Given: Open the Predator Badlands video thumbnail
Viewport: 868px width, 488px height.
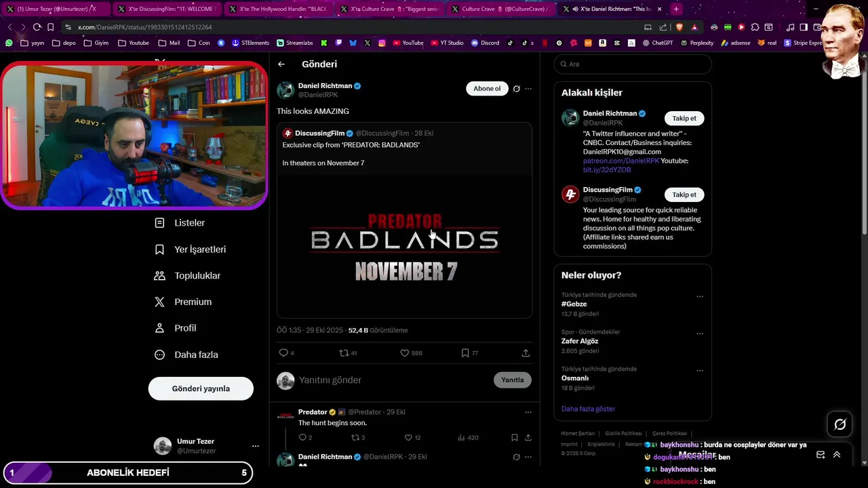Looking at the screenshot, I should (404, 247).
